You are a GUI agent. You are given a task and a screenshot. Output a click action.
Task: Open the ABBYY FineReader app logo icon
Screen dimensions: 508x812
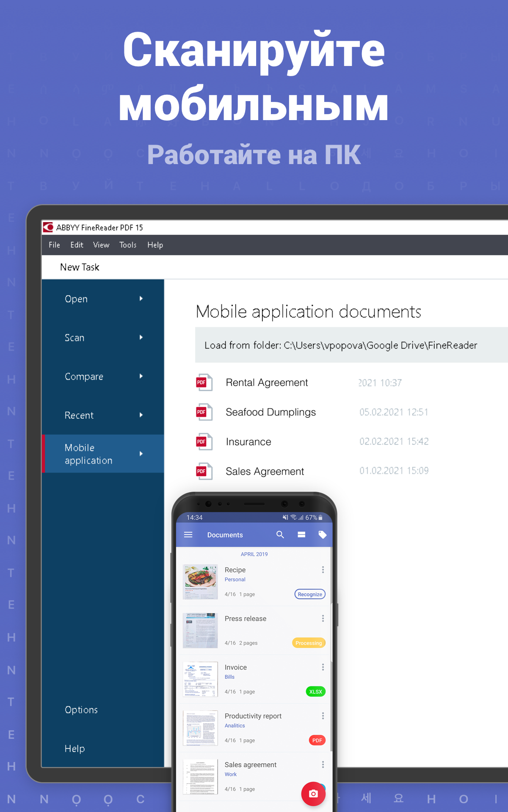pos(48,227)
